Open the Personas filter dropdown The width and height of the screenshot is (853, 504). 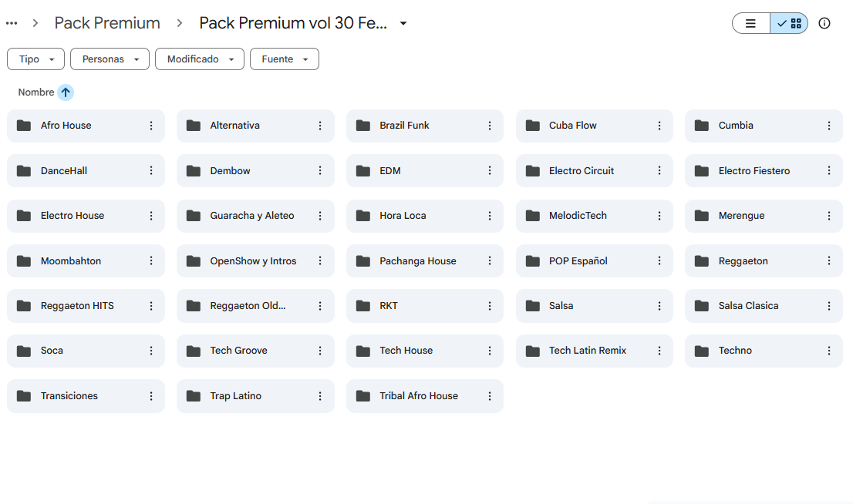coord(110,59)
